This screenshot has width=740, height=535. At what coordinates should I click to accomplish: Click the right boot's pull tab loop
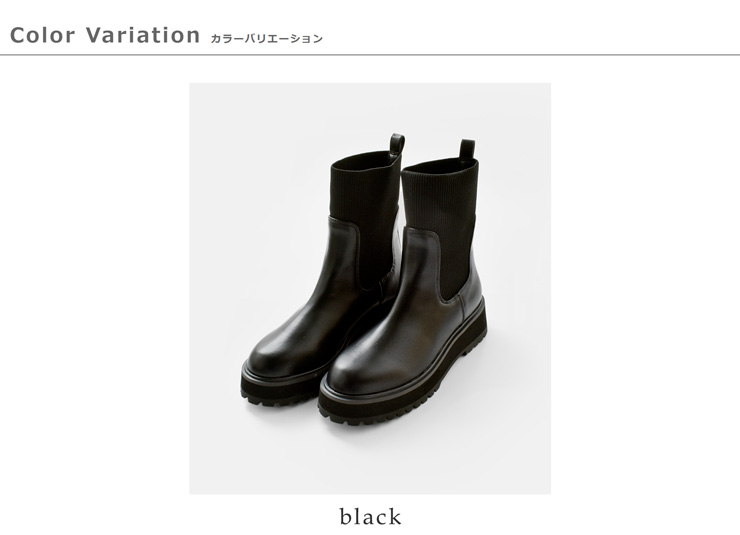click(467, 149)
